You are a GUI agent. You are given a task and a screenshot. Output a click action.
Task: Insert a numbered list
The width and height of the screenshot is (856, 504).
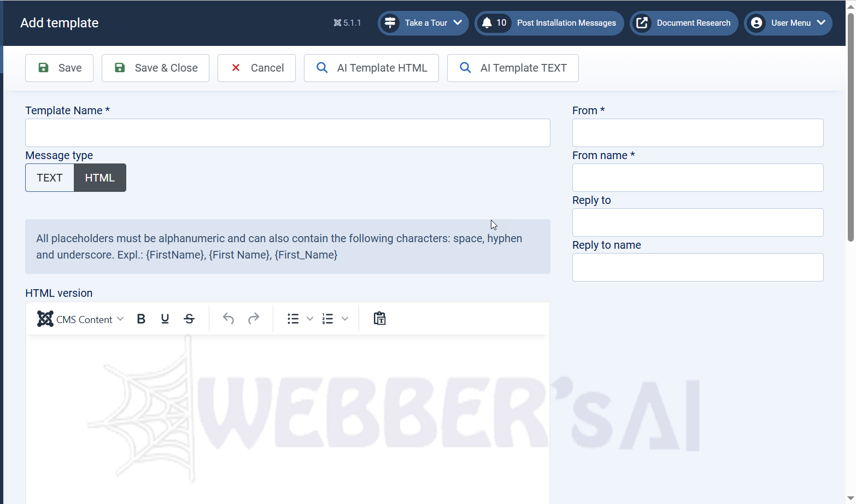(x=327, y=319)
